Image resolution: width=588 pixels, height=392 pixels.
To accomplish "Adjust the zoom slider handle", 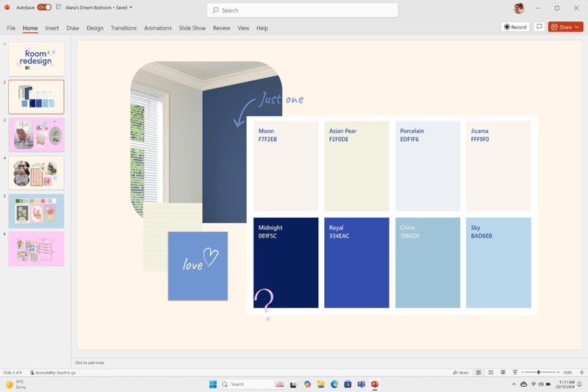I will click(538, 373).
